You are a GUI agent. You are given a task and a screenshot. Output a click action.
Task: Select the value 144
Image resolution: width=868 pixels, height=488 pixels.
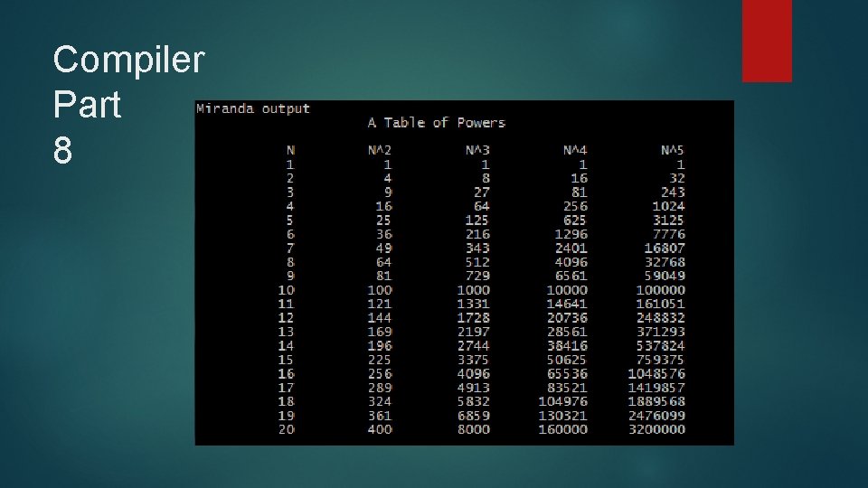point(380,318)
